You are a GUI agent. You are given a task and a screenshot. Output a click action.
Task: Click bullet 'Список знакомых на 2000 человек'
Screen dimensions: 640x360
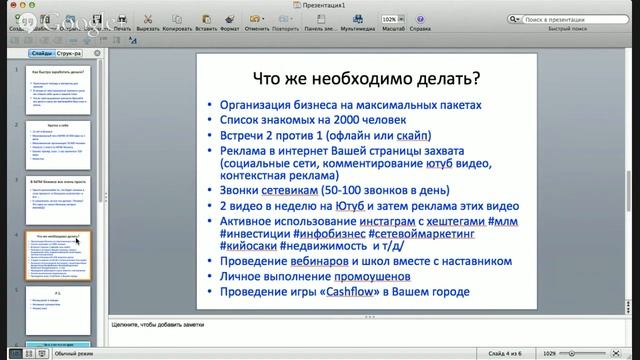click(x=313, y=120)
